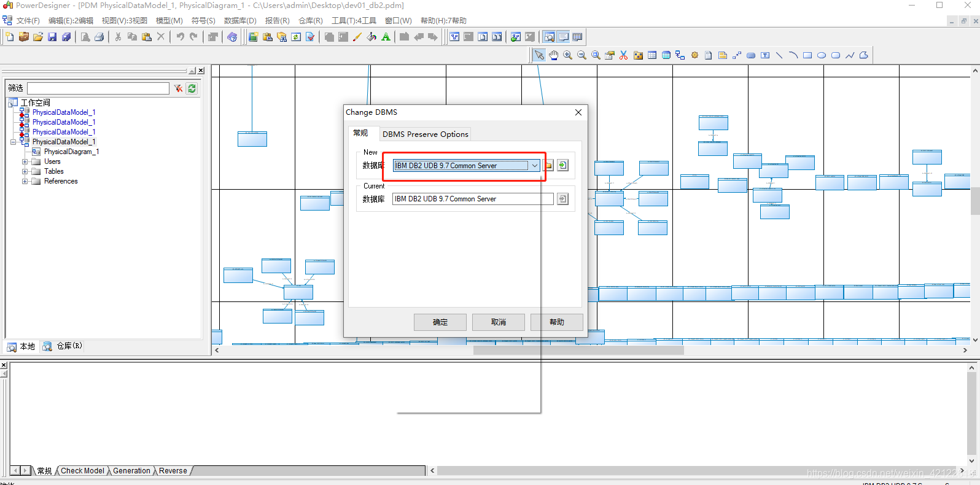Select the scissors Delete tool
The image size is (980, 485).
pyautogui.click(x=624, y=55)
